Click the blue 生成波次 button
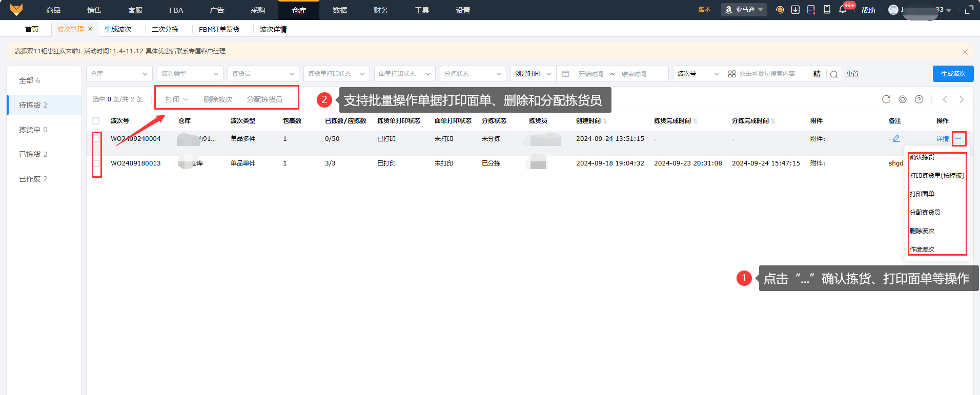Image resolution: width=980 pixels, height=395 pixels. click(x=953, y=74)
